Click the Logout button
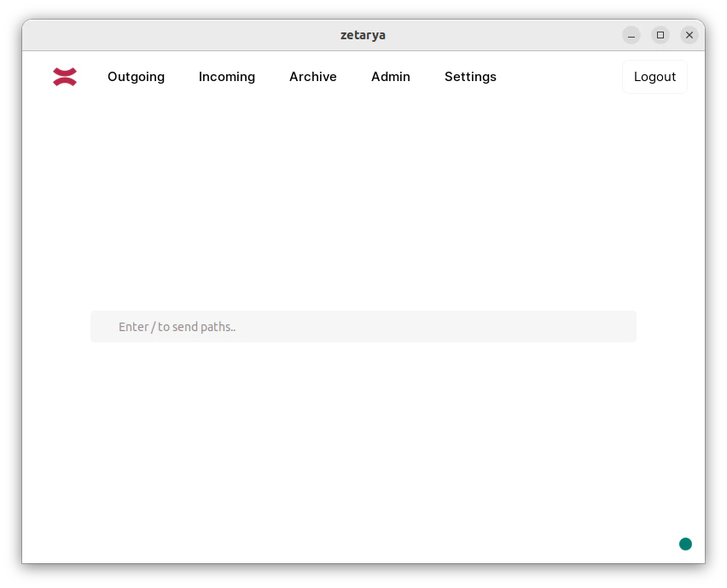Image resolution: width=727 pixels, height=588 pixels. (654, 77)
